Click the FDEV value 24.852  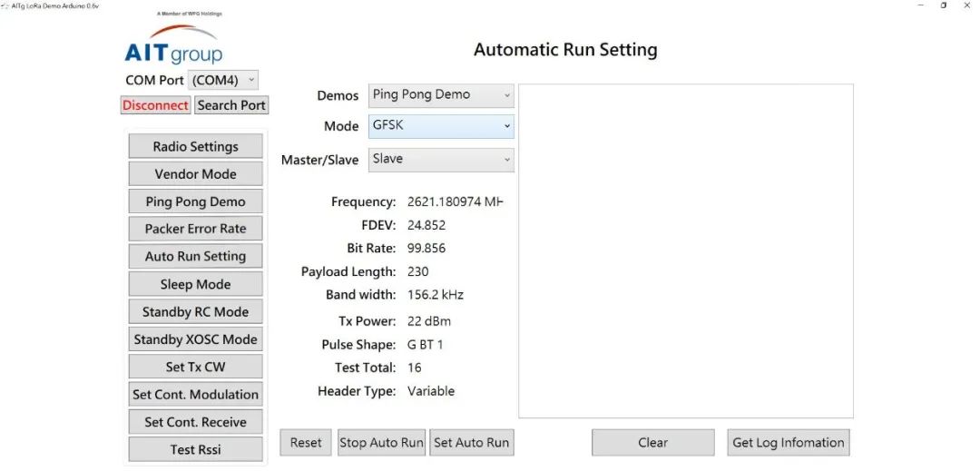pos(426,225)
